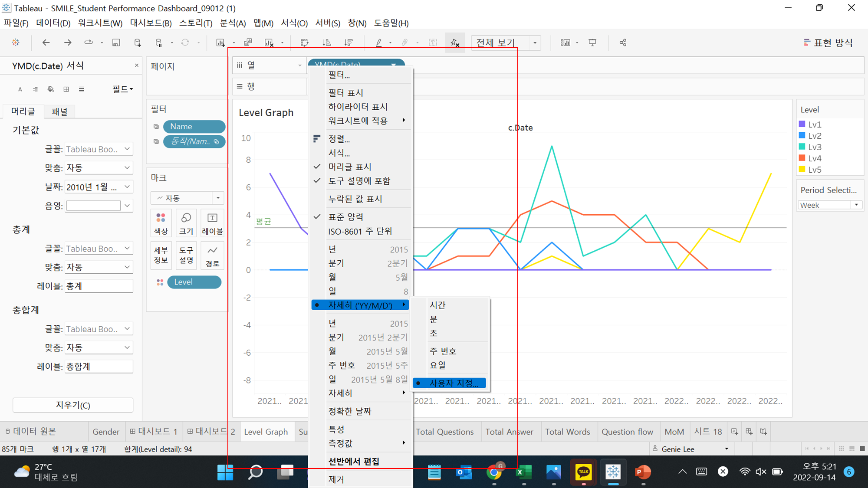The image size is (868, 488).
Task: Click the new worksheet toolbar icon
Action: pyautogui.click(x=220, y=43)
